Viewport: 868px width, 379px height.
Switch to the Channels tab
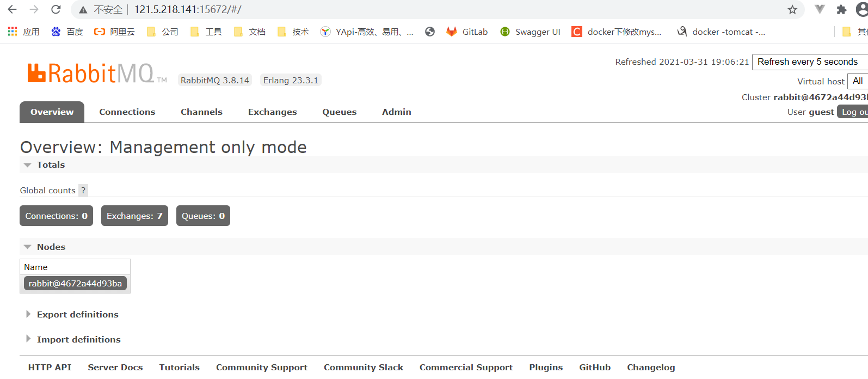(201, 112)
